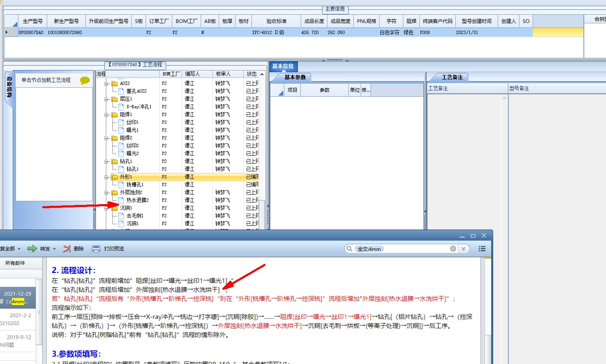Click the folder icon of AOI2 node
Viewport: 606px width, 364px height.
click(115, 83)
